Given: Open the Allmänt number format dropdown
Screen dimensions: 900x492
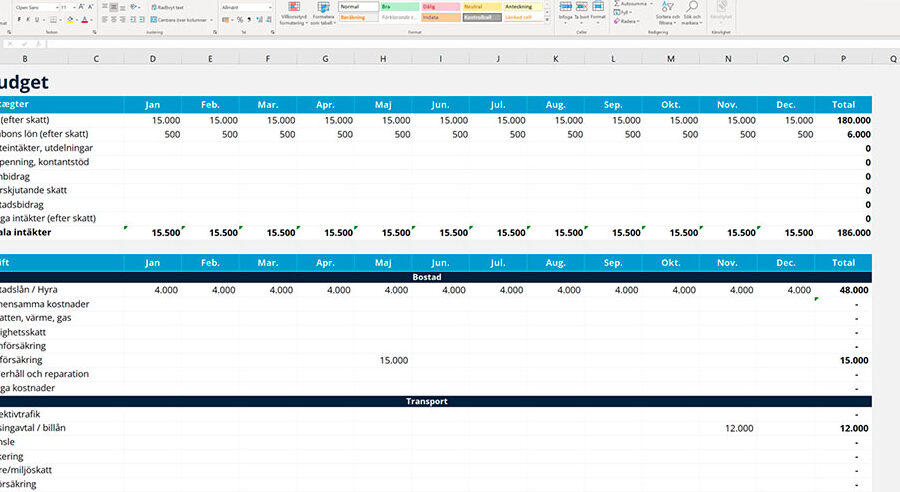Looking at the screenshot, I should [247, 7].
